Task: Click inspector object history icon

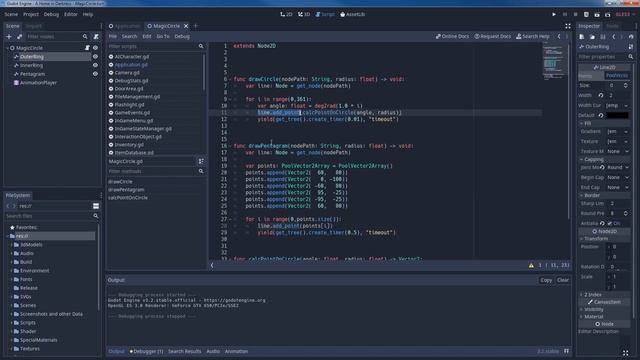Action: [x=631, y=37]
